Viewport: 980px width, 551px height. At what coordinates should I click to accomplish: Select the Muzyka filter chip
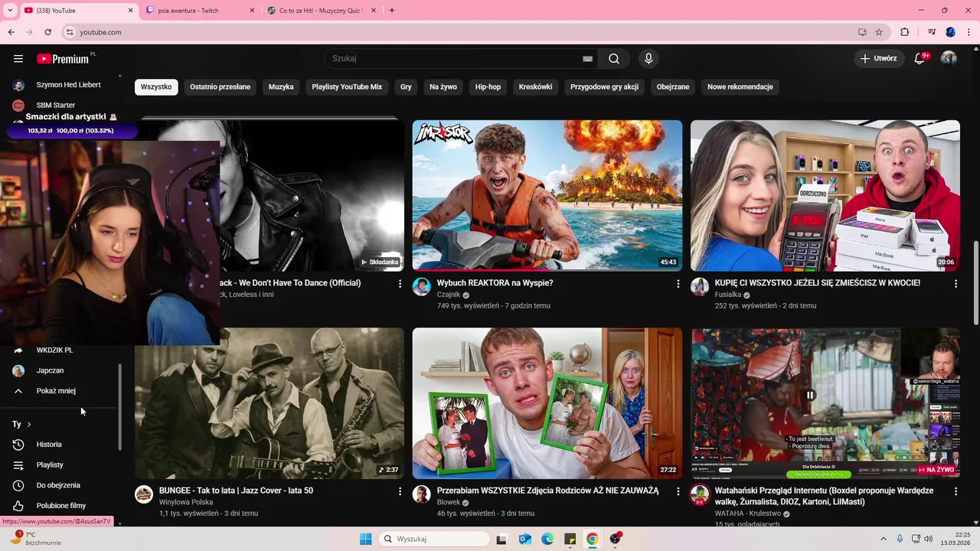pyautogui.click(x=281, y=87)
